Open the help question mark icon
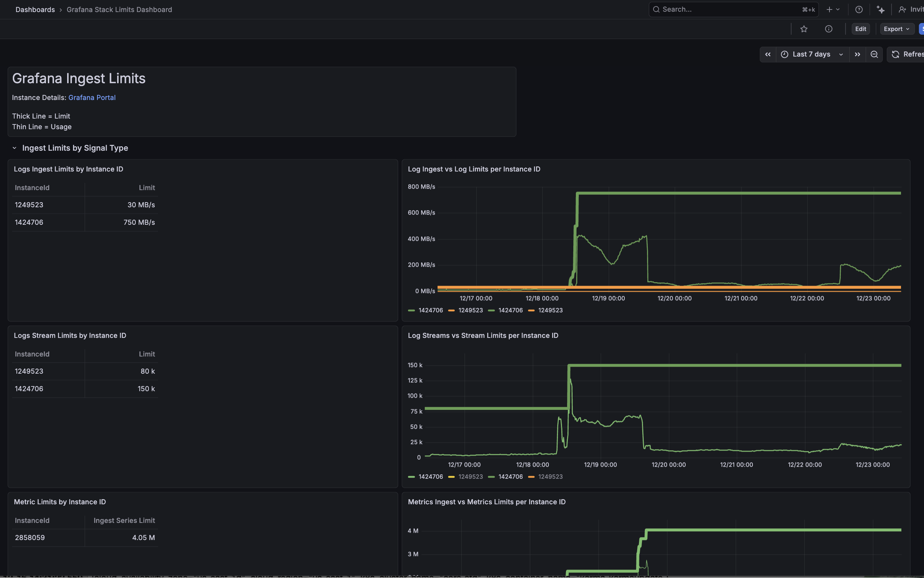 (859, 9)
